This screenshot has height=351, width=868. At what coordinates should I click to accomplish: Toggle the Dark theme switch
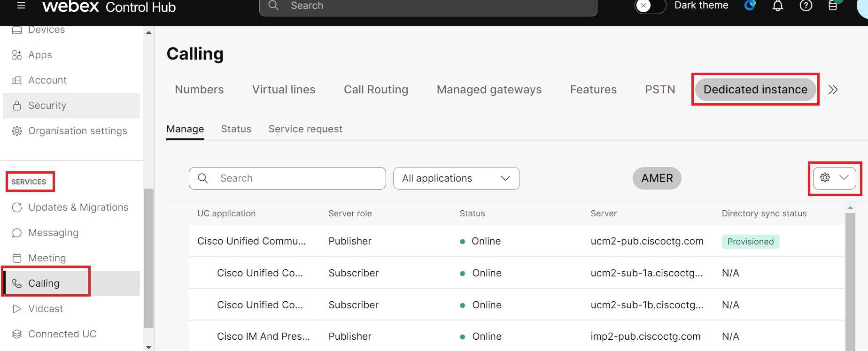[x=651, y=6]
